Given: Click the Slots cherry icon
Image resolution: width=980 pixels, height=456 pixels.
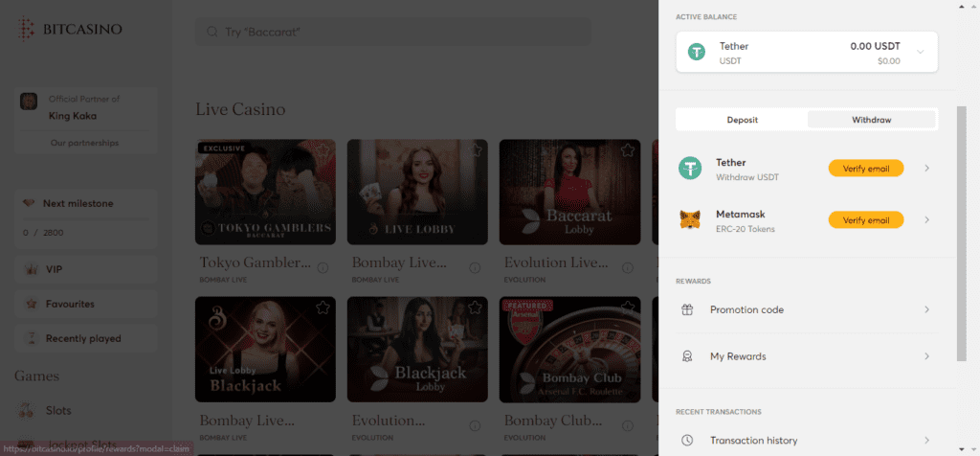Looking at the screenshot, I should pyautogui.click(x=26, y=410).
